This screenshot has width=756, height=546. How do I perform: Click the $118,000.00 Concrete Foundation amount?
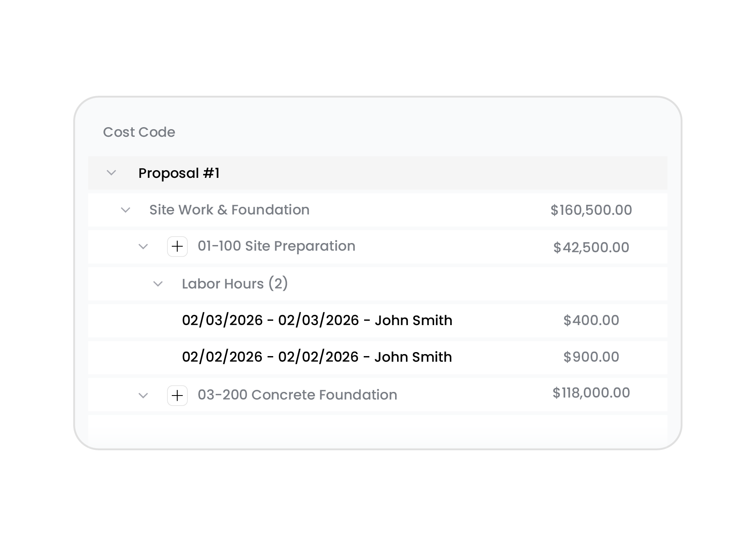591,393
